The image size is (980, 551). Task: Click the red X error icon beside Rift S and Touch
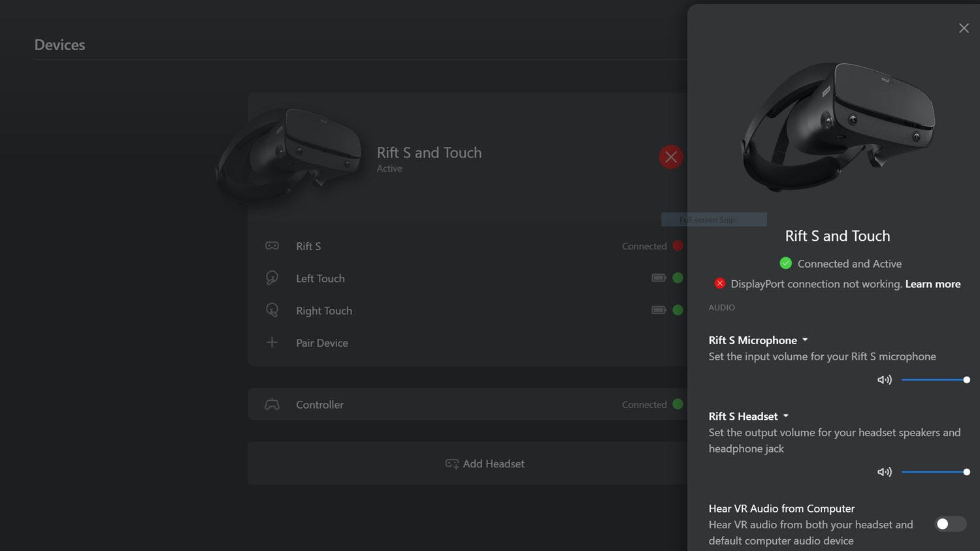point(671,157)
